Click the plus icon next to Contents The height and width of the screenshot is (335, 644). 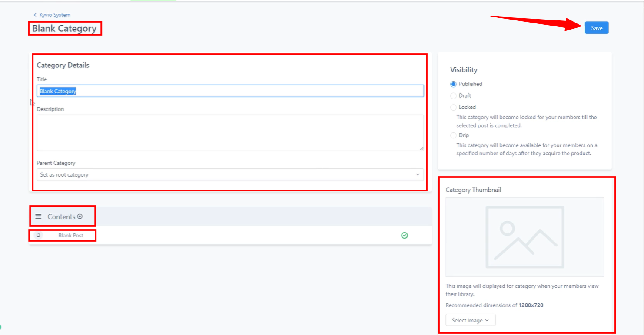click(x=80, y=217)
